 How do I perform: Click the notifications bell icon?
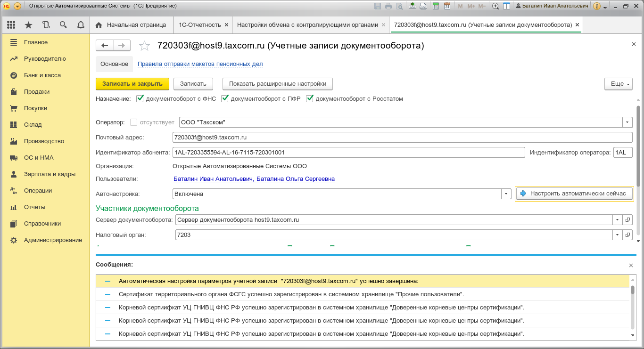point(81,25)
